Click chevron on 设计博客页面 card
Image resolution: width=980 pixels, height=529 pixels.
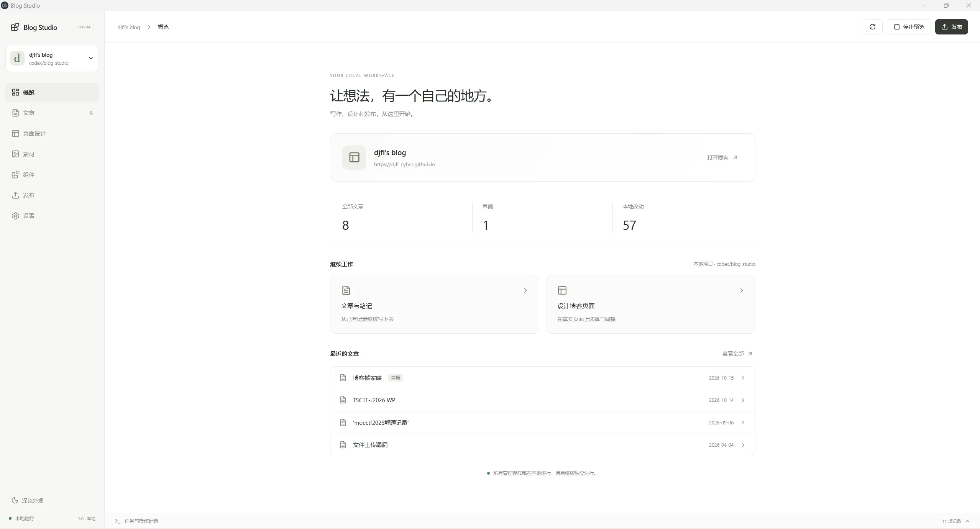(741, 290)
